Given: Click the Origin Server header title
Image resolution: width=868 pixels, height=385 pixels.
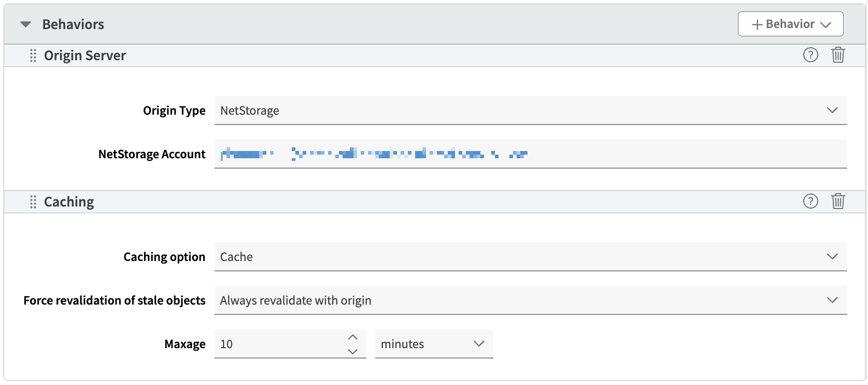Looking at the screenshot, I should tap(85, 56).
